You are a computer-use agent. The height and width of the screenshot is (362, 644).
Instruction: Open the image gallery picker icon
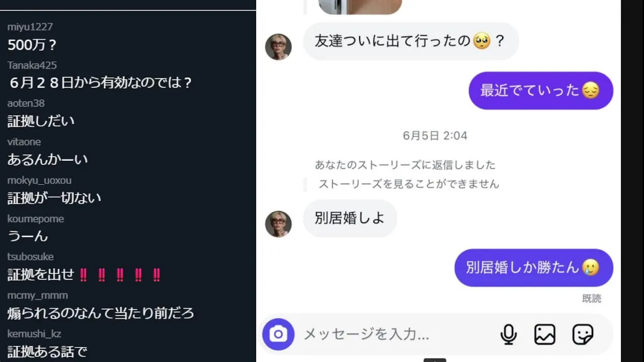[x=545, y=334]
